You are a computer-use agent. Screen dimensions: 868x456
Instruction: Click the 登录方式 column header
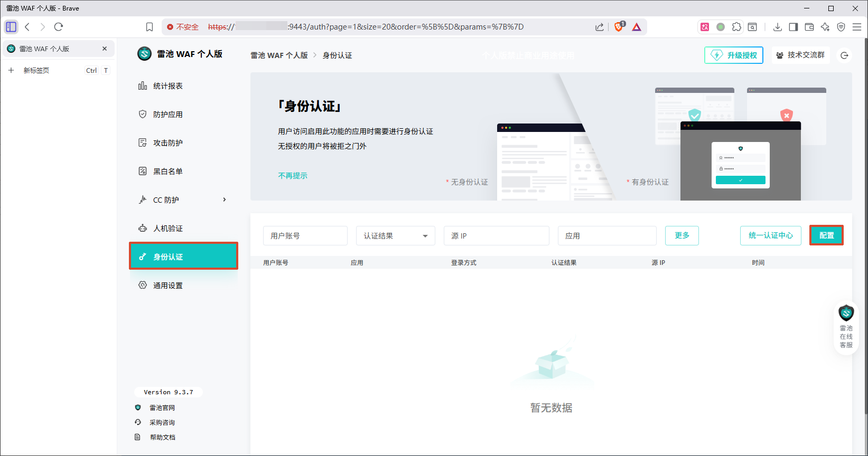click(x=464, y=263)
